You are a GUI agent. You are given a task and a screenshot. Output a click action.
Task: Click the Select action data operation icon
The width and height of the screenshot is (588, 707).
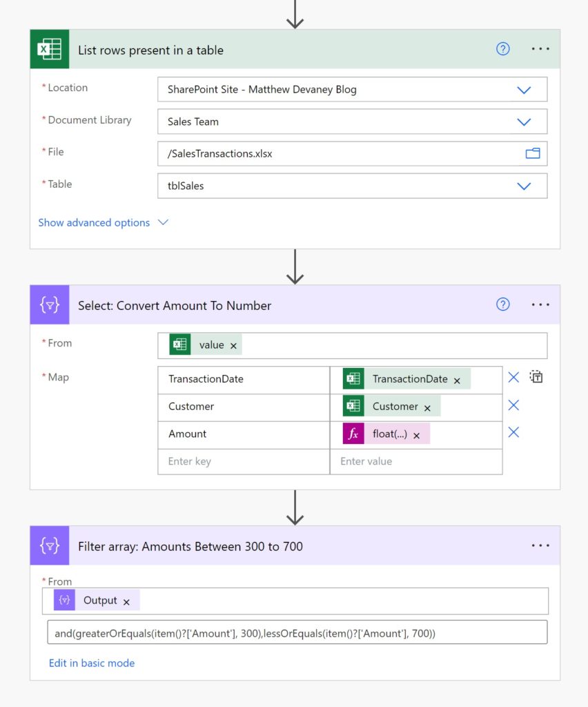[50, 304]
